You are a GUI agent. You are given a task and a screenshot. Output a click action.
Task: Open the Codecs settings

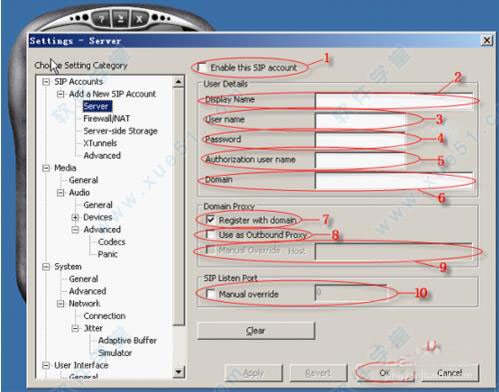point(111,242)
